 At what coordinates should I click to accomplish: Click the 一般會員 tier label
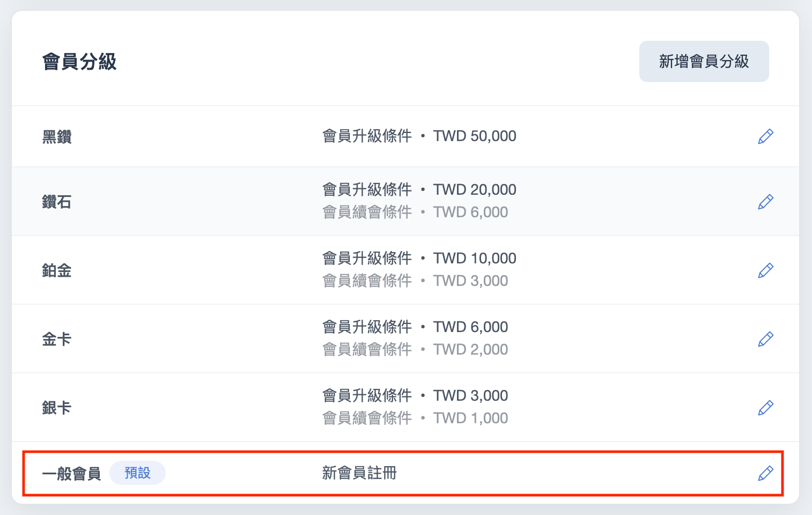[71, 473]
